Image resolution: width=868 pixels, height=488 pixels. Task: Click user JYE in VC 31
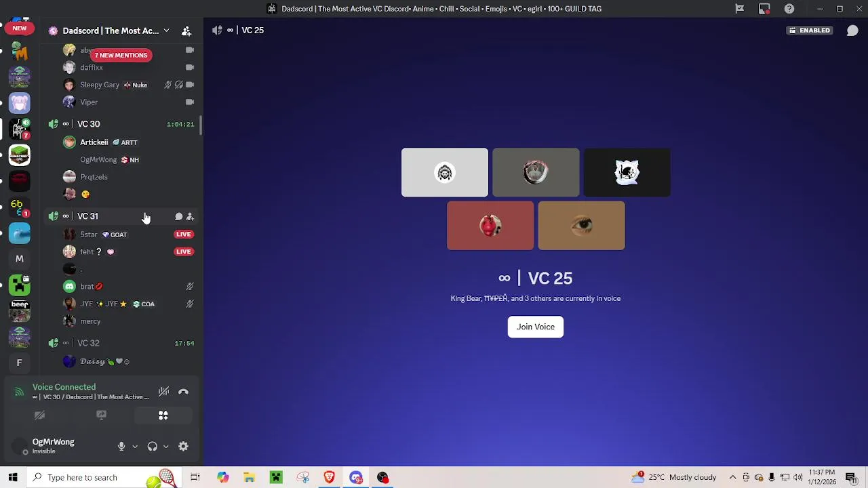[108, 304]
